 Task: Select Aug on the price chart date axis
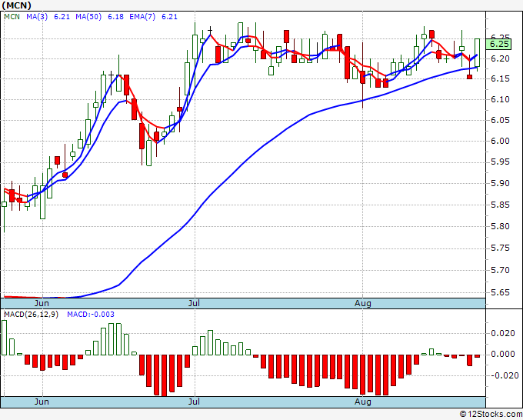tap(362, 303)
